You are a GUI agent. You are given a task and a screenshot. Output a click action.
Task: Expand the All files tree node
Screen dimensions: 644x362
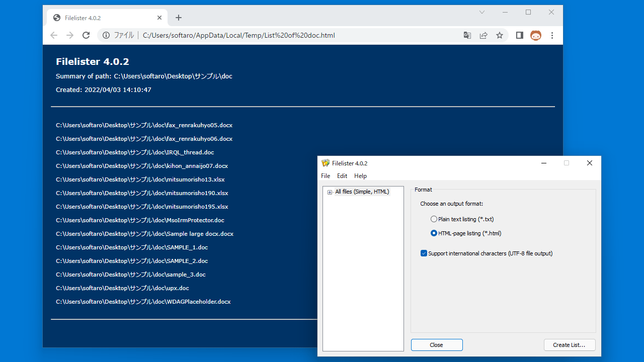pos(330,192)
